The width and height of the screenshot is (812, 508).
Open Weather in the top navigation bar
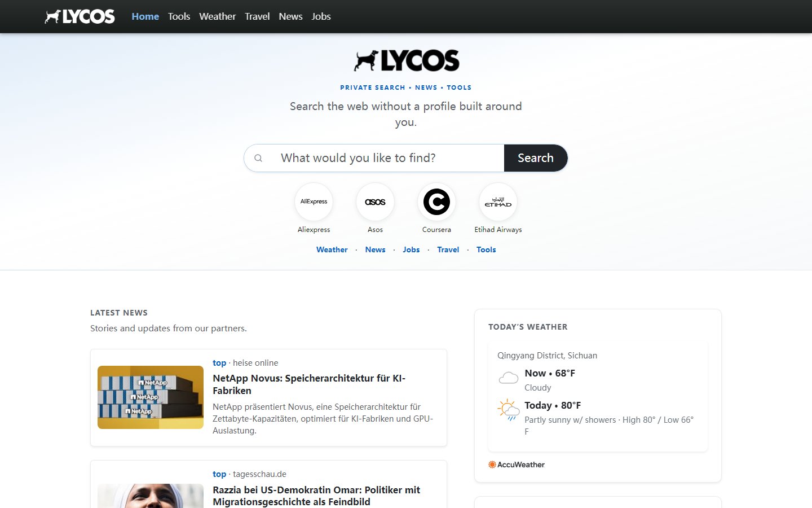coord(217,16)
